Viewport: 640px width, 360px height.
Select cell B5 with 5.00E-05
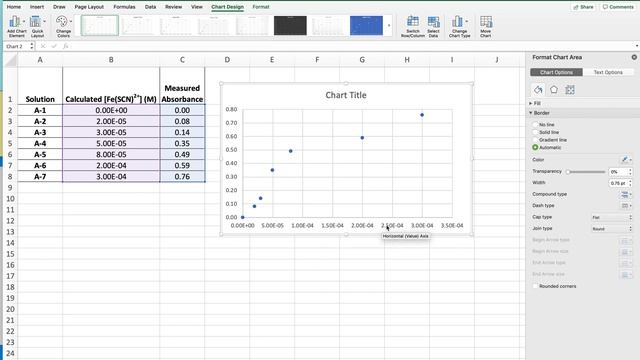(x=111, y=143)
